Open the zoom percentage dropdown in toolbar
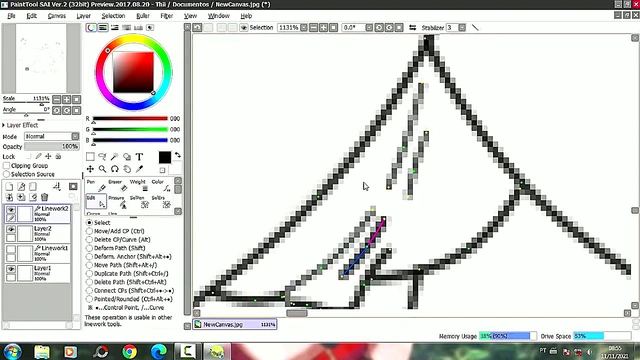 304,27
